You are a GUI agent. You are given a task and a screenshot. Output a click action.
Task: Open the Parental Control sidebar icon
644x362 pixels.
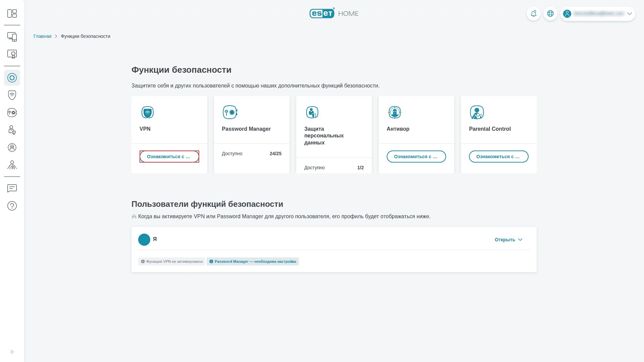click(x=12, y=165)
